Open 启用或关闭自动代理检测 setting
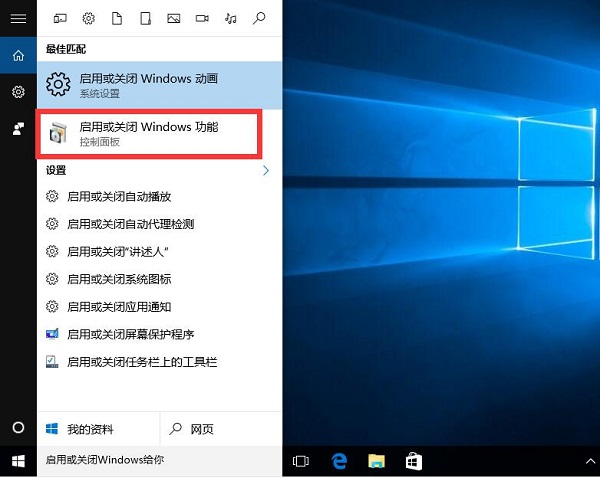This screenshot has width=600, height=478. tap(160, 224)
